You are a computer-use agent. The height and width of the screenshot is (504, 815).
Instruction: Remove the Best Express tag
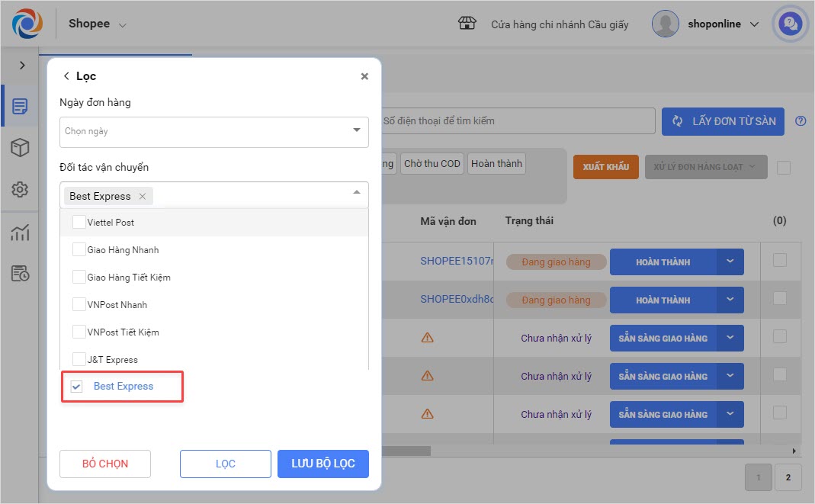click(x=143, y=196)
